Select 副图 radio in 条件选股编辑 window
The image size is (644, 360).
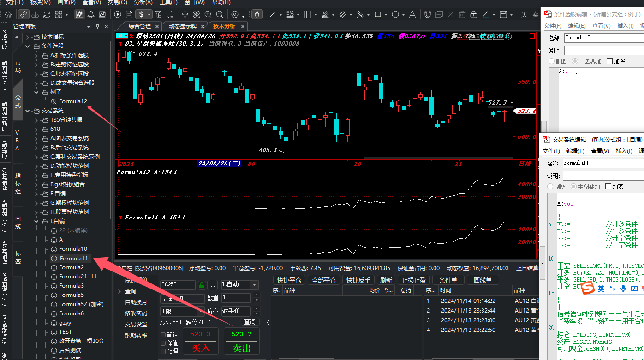click(552, 61)
